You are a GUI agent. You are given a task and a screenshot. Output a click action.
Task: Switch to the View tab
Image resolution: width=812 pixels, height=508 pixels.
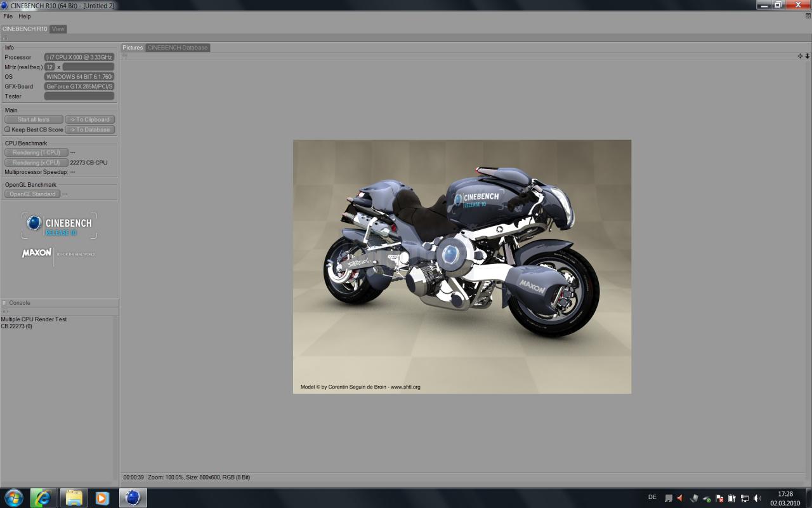pos(58,29)
